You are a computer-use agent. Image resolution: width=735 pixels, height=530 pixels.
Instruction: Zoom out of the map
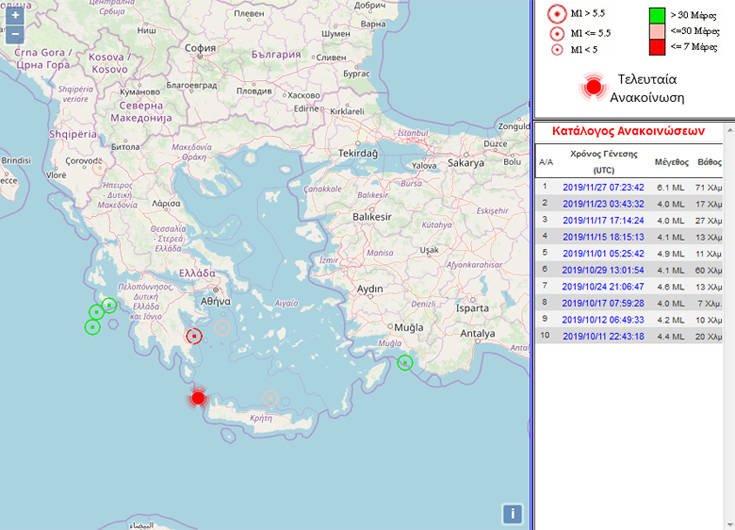[15, 35]
